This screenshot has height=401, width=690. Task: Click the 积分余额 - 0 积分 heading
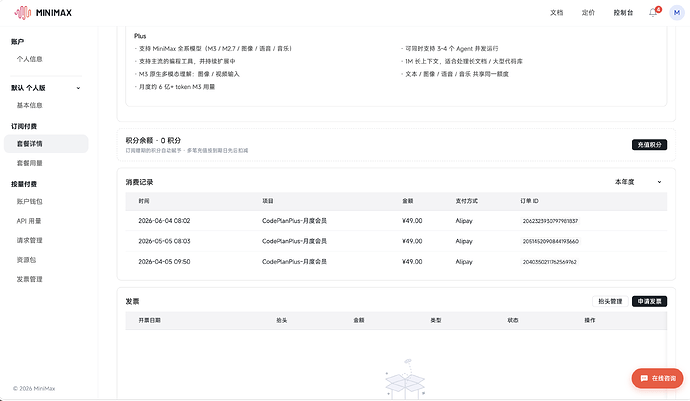153,140
